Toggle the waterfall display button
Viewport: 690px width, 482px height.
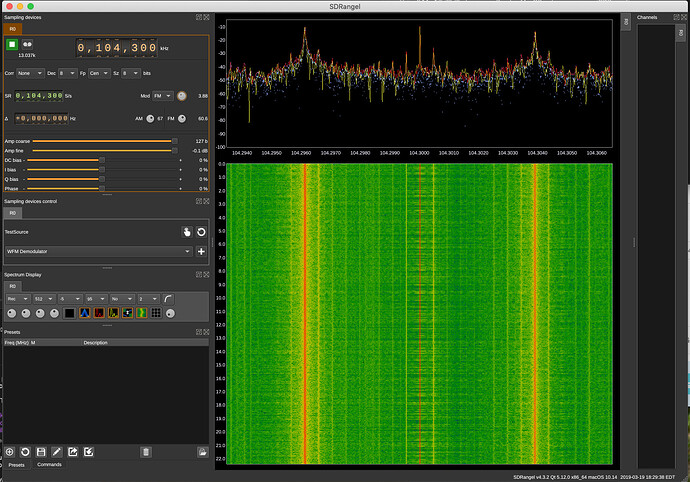[x=140, y=313]
